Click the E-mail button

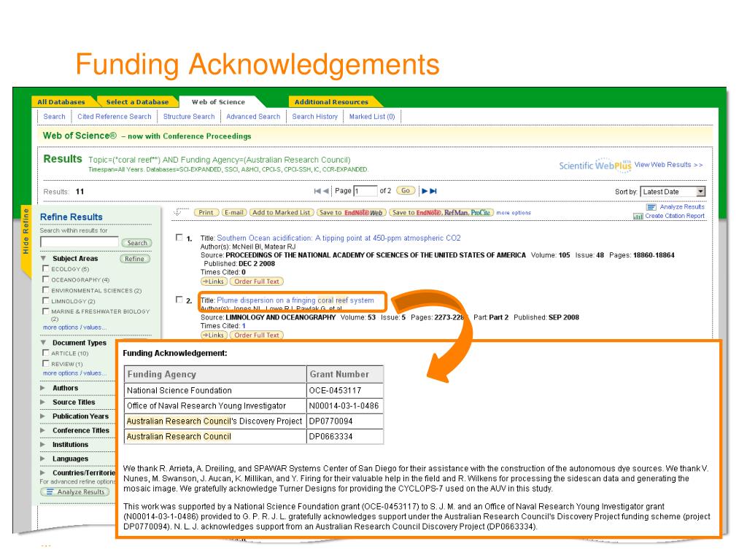click(234, 212)
